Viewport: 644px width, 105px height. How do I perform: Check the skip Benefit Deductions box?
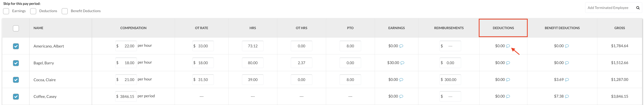pos(65,11)
